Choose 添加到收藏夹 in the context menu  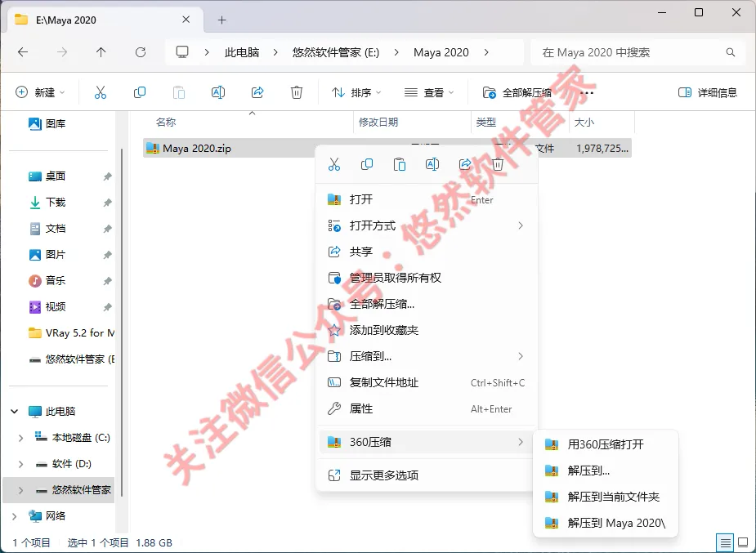click(426, 330)
